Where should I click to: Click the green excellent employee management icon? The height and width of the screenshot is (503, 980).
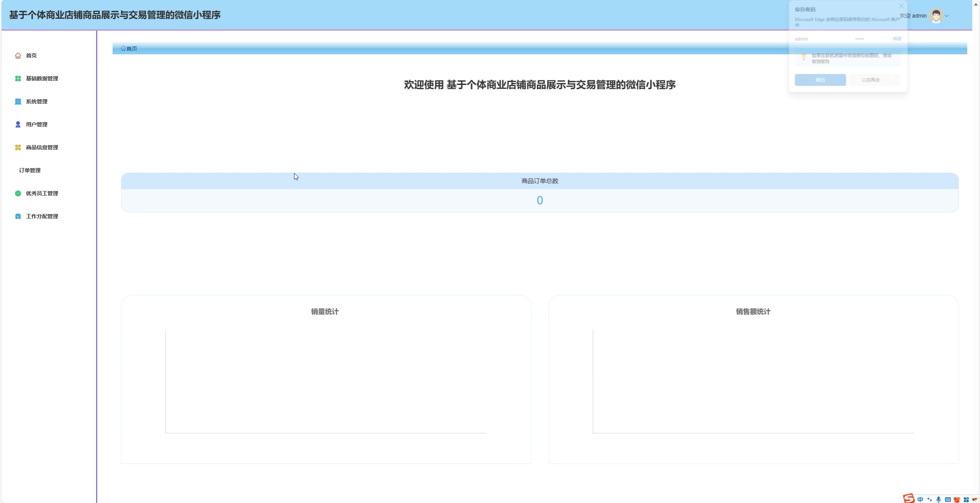pyautogui.click(x=18, y=193)
